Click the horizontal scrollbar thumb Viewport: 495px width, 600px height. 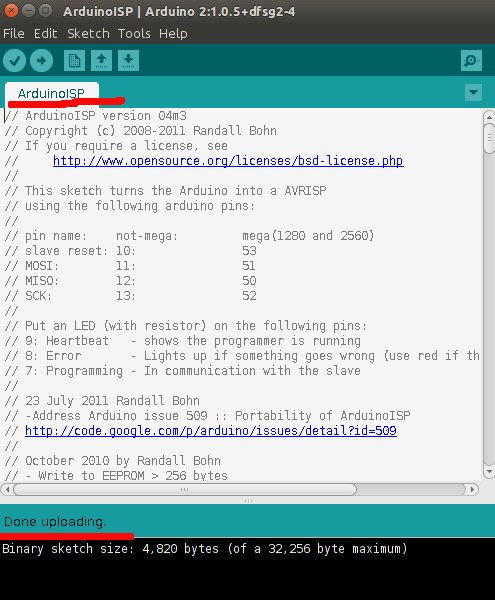185,489
